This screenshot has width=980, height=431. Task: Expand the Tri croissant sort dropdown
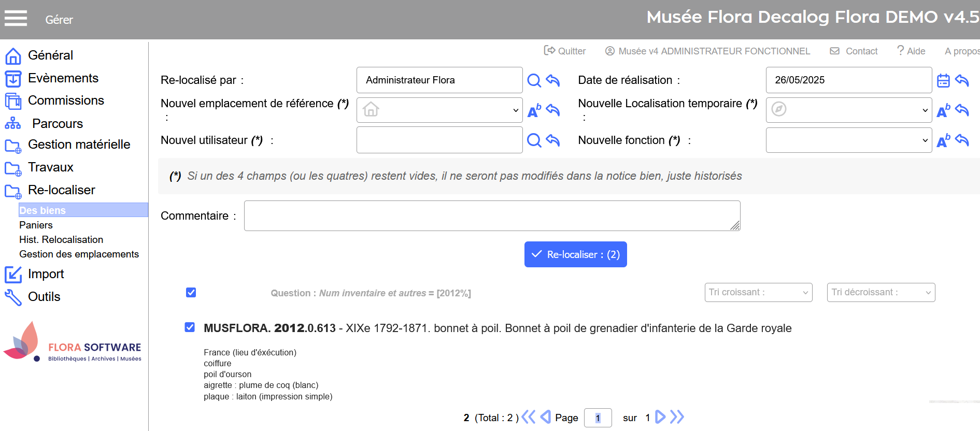coord(758,292)
